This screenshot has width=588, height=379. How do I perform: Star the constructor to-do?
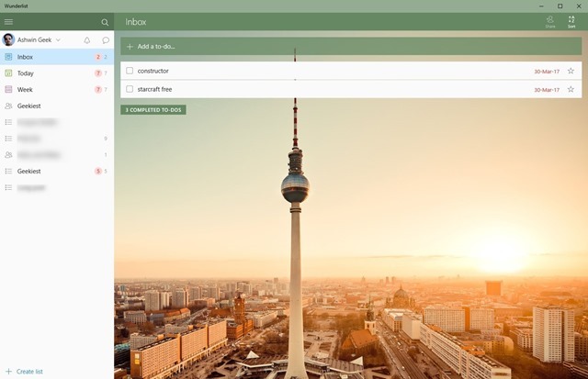(x=571, y=71)
